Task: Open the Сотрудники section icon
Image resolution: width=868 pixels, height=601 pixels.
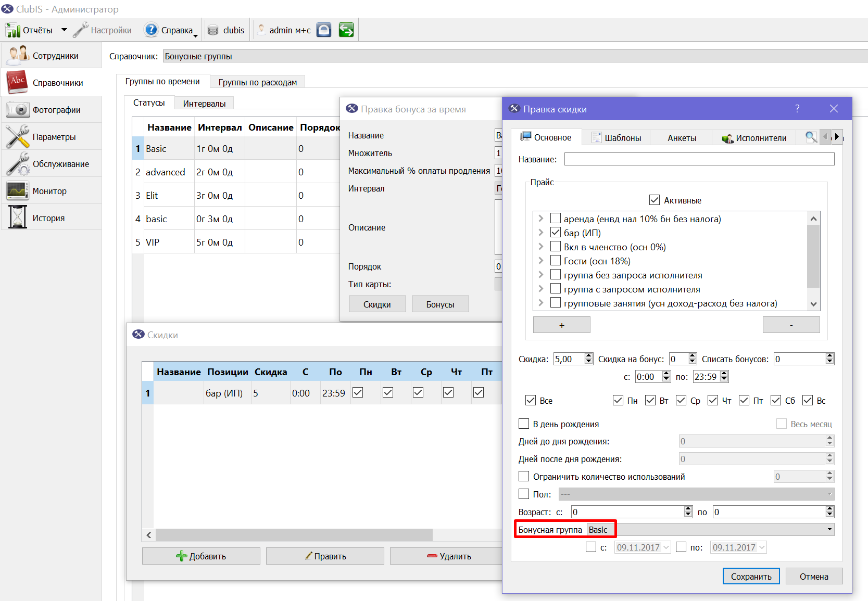Action: coord(18,55)
